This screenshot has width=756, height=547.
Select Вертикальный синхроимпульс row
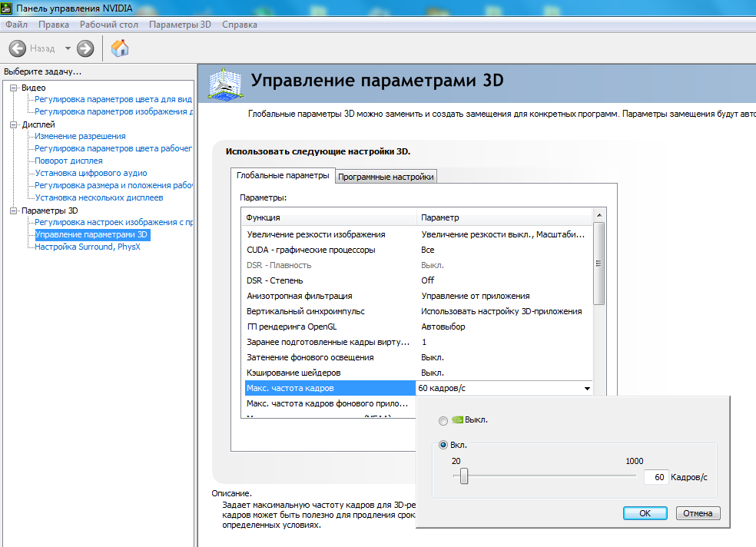[x=418, y=311]
